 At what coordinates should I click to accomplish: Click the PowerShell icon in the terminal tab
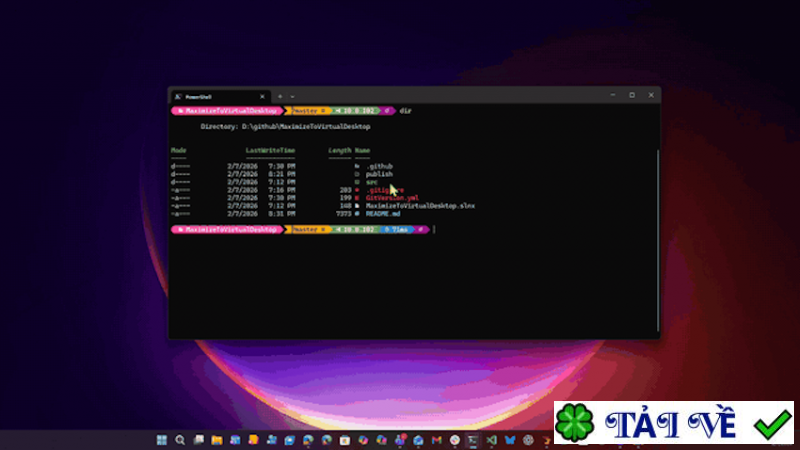[x=178, y=96]
